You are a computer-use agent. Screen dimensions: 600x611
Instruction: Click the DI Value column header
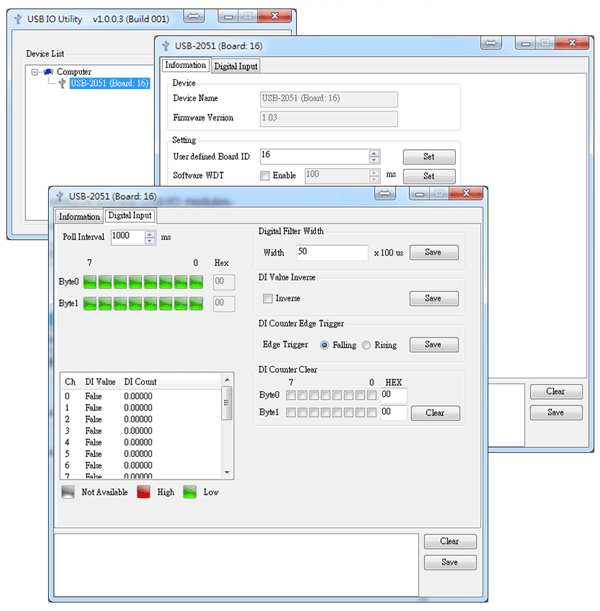(100, 382)
